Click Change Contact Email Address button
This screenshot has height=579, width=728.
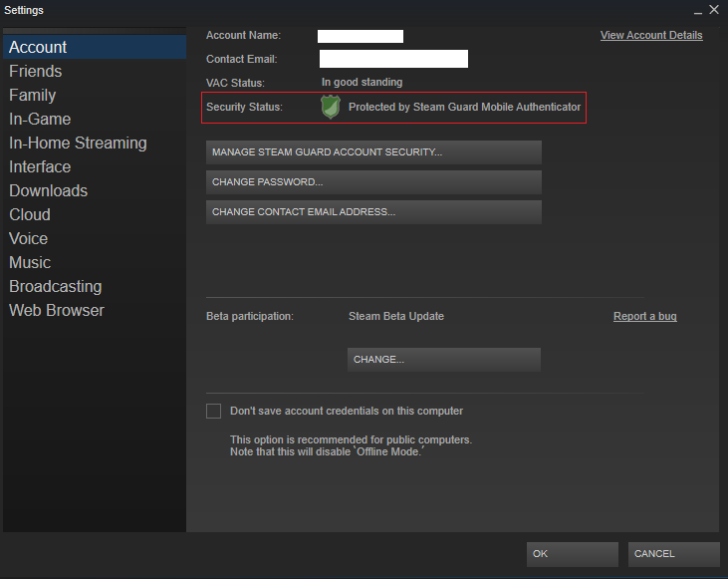click(x=373, y=212)
